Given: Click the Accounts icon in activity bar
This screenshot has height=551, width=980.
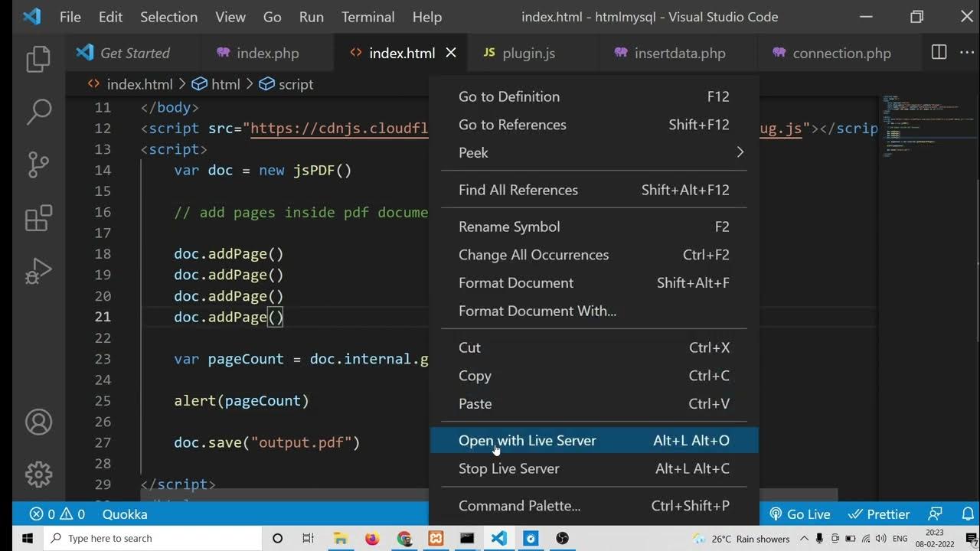Looking at the screenshot, I should pos(38,422).
